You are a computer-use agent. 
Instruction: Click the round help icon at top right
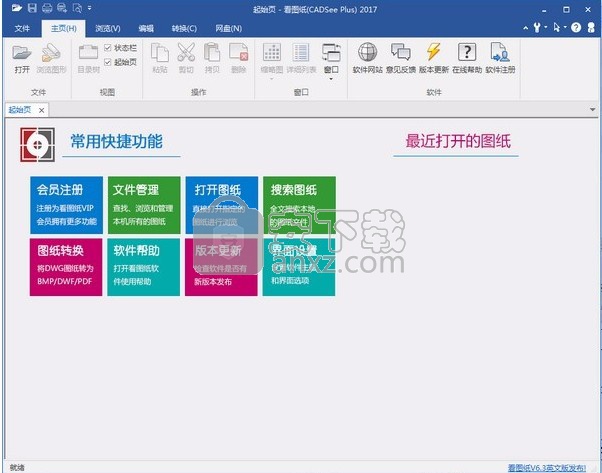(576, 28)
